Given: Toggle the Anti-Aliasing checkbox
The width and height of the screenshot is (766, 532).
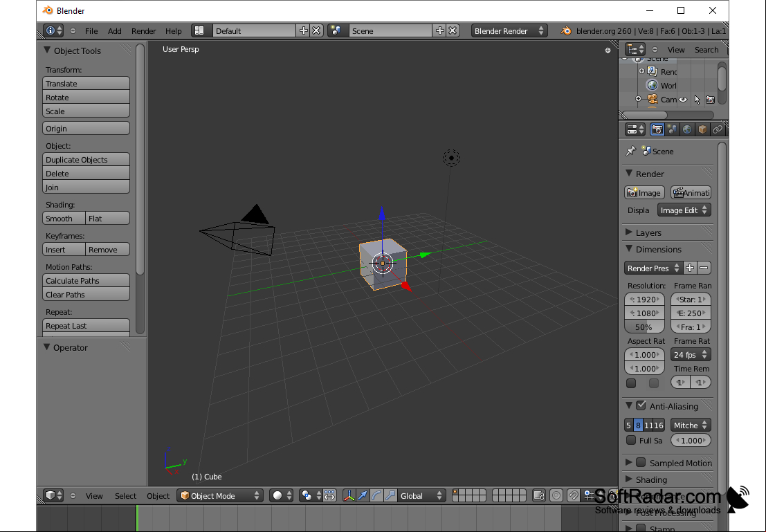Looking at the screenshot, I should tap(641, 405).
